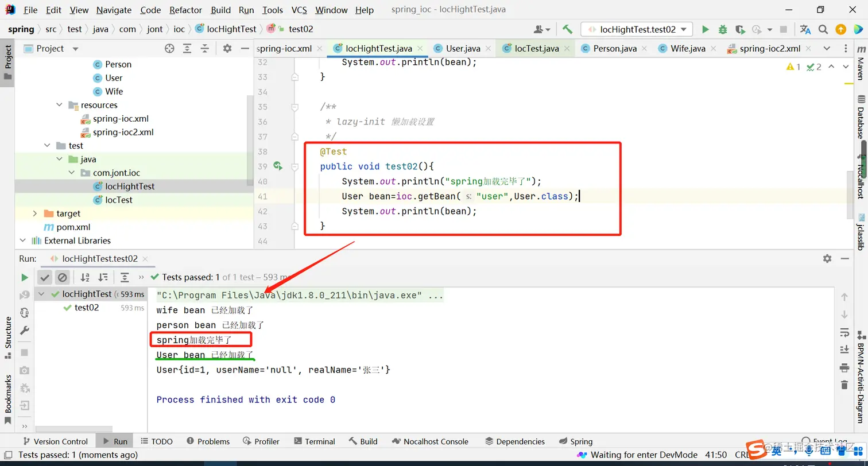868x466 pixels.
Task: Run IocHightTest.test02 from the top toolbar
Action: [706, 29]
